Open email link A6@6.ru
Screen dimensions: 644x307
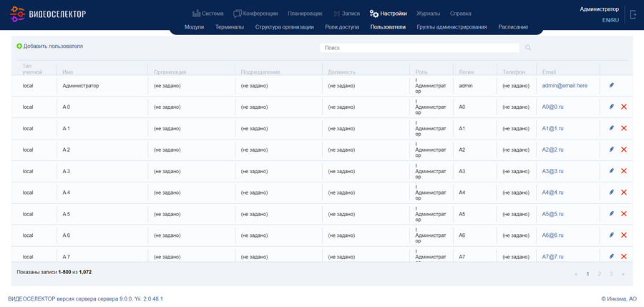[553, 235]
